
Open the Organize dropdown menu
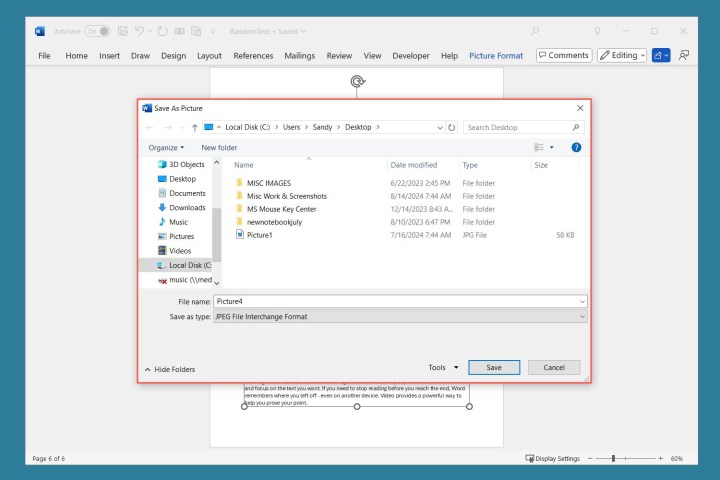(x=166, y=147)
